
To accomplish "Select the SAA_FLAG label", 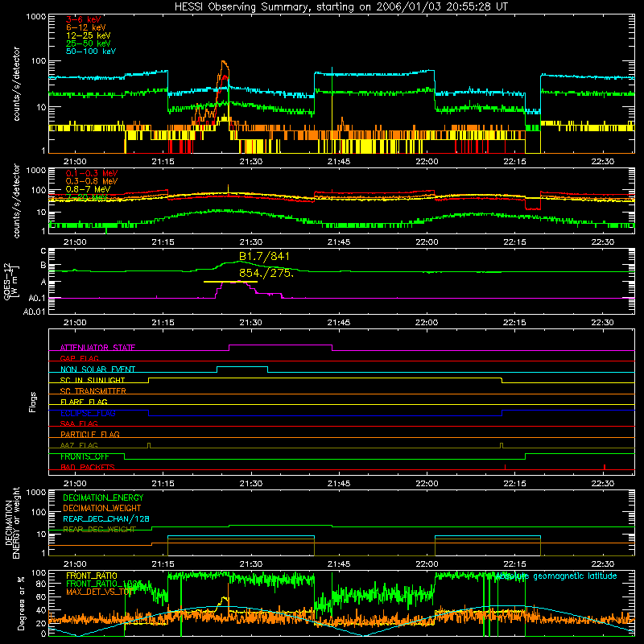I will coord(79,423).
